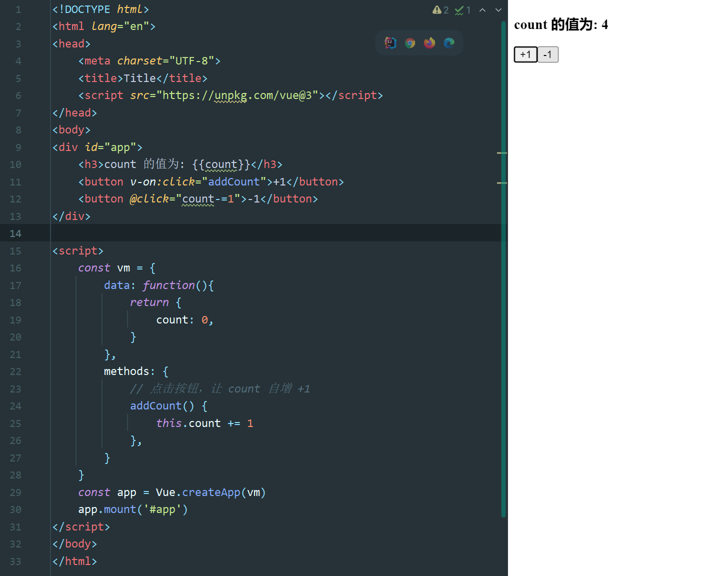Click line number 25 in the gutter
728x576 pixels.
[15, 423]
